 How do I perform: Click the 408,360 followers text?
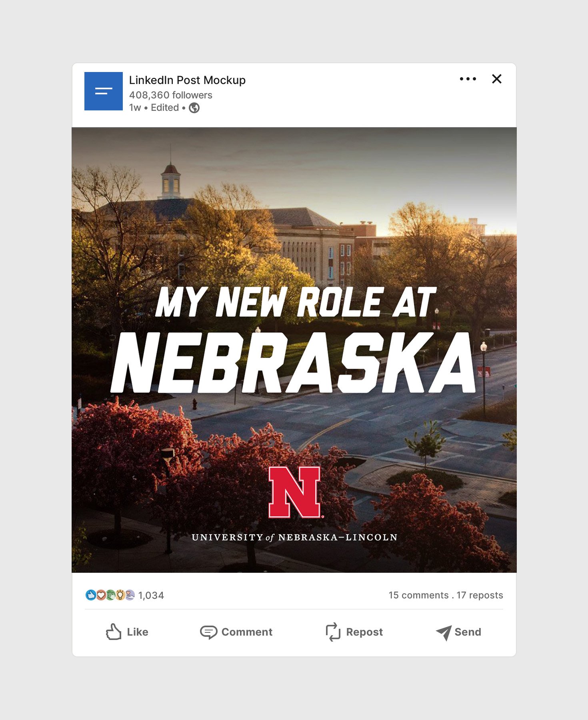point(171,95)
